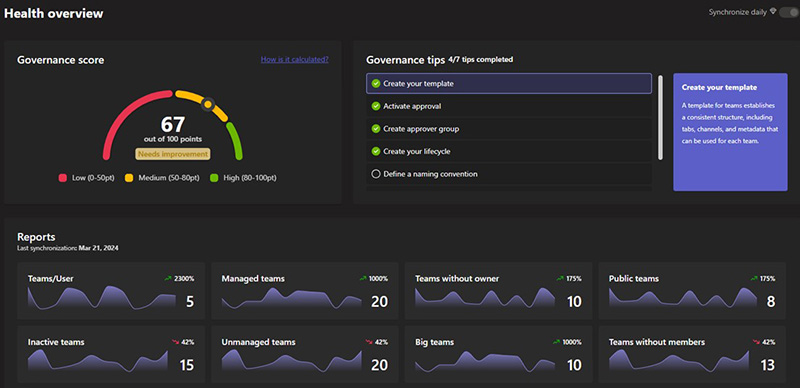Select the 'Create your template' tip
Viewport: 800px width, 388px height.
pyautogui.click(x=509, y=84)
